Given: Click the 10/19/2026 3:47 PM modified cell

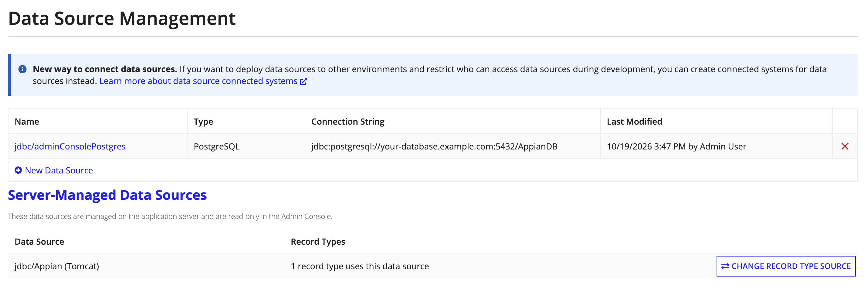Looking at the screenshot, I should click(x=716, y=146).
